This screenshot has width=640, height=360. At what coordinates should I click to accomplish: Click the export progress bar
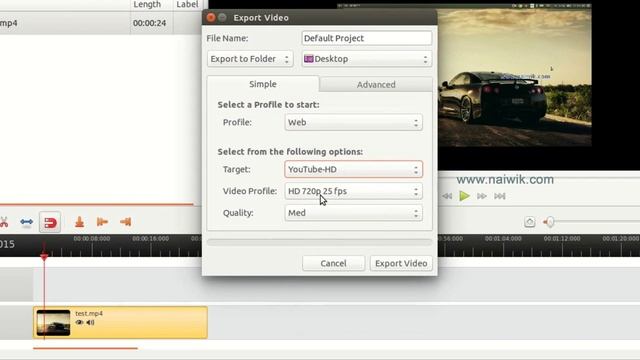tap(319, 242)
